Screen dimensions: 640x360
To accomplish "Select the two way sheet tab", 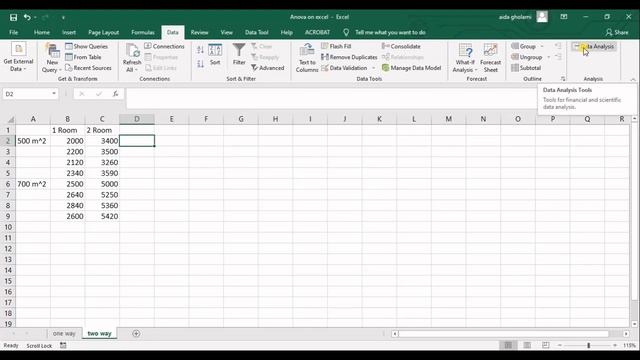I will [99, 333].
